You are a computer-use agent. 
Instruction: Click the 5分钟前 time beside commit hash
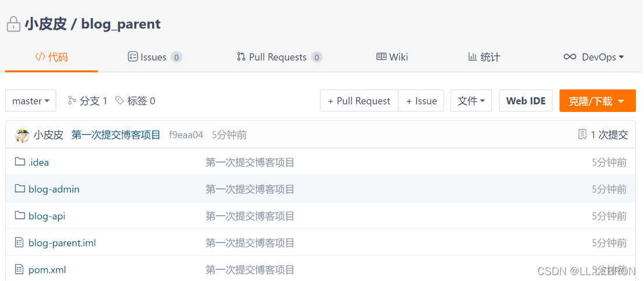click(229, 135)
